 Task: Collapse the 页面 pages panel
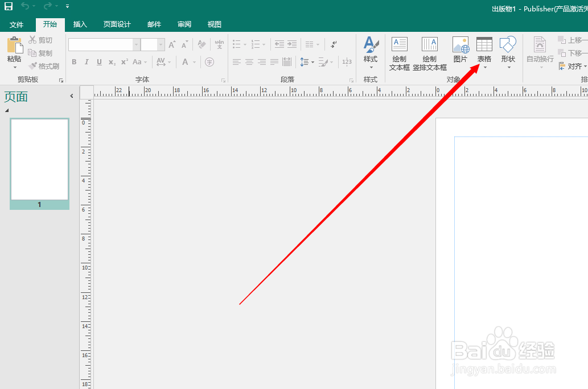(x=71, y=96)
